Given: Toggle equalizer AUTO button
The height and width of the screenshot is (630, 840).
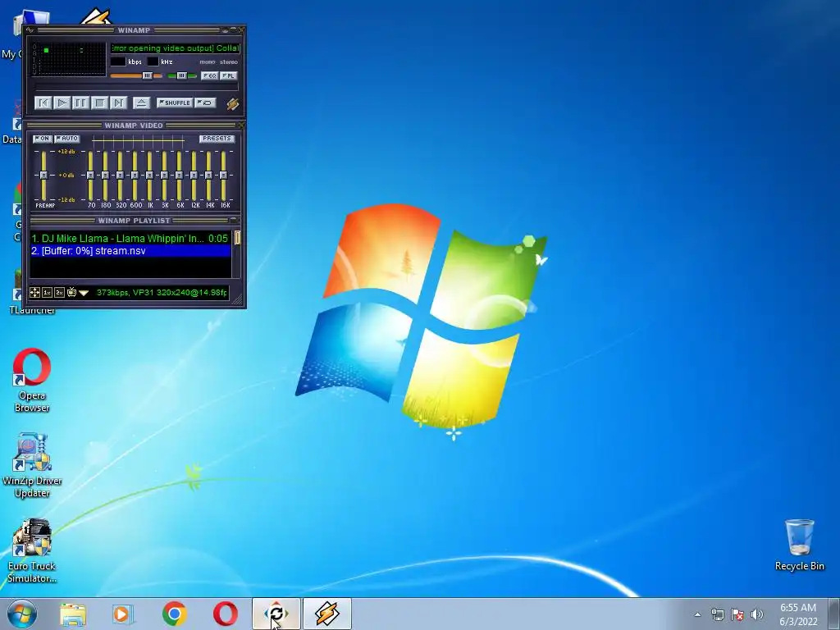Looking at the screenshot, I should click(67, 139).
